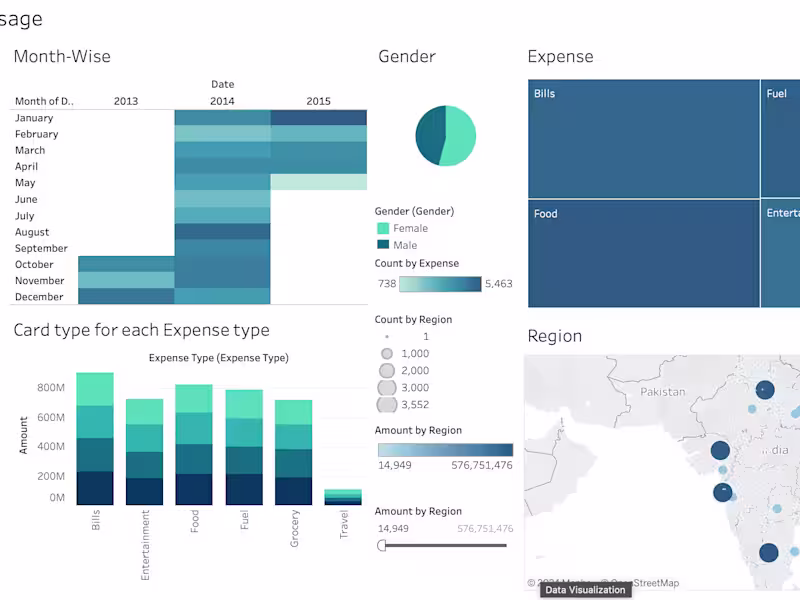Click the Male color swatch in Gender legend
This screenshot has width=800, height=600.
[x=383, y=244]
